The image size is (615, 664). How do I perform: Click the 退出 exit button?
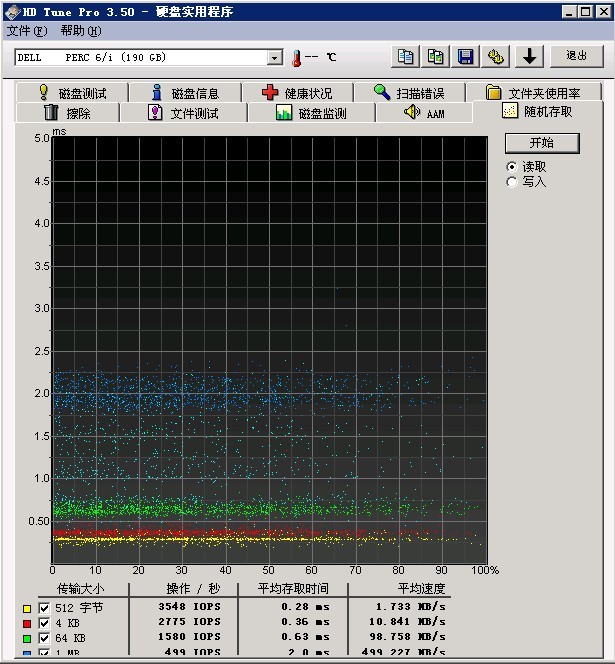click(x=576, y=56)
